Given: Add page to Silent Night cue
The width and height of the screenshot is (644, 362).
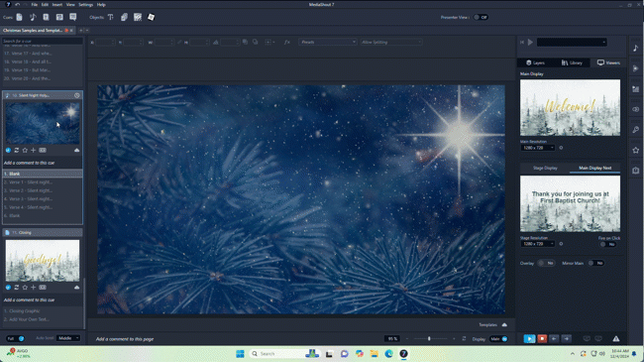Looking at the screenshot, I should pyautogui.click(x=34, y=151).
